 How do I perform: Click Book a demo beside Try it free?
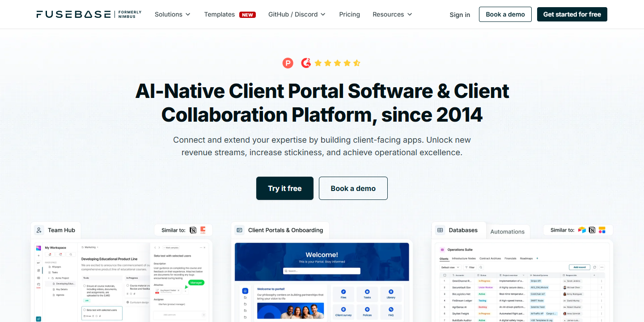[x=353, y=188]
